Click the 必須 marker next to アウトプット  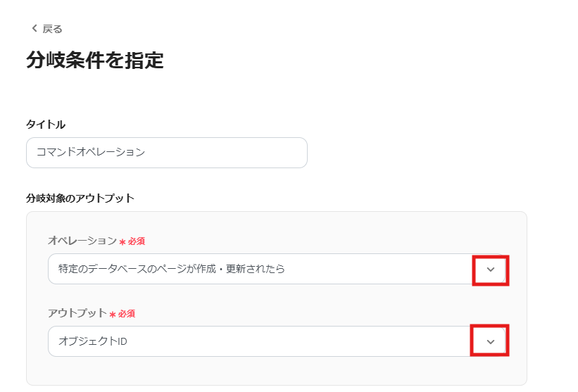pos(127,314)
